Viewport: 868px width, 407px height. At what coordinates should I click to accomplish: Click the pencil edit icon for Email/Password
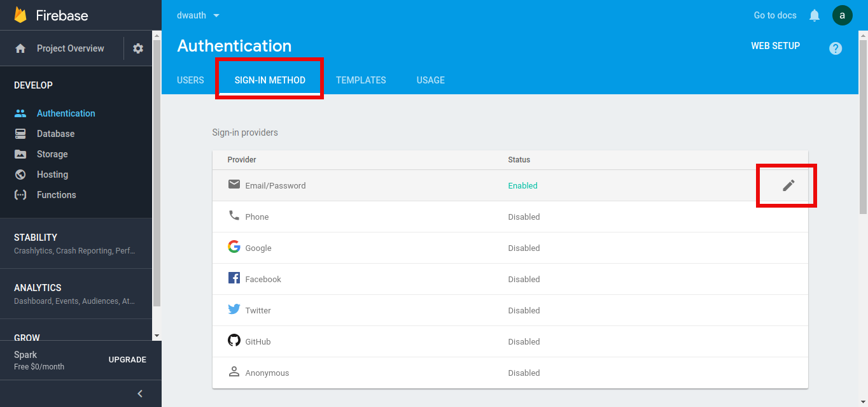point(788,185)
